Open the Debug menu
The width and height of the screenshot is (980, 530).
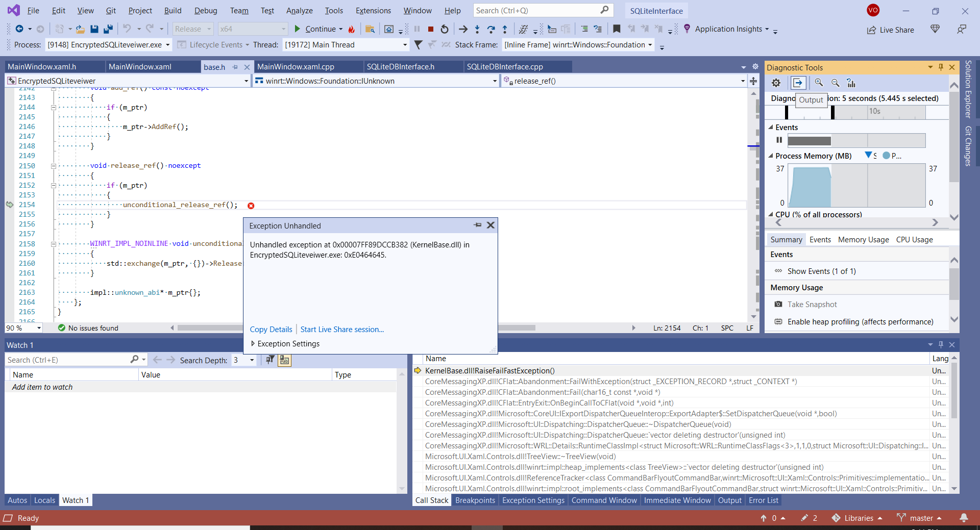click(205, 10)
